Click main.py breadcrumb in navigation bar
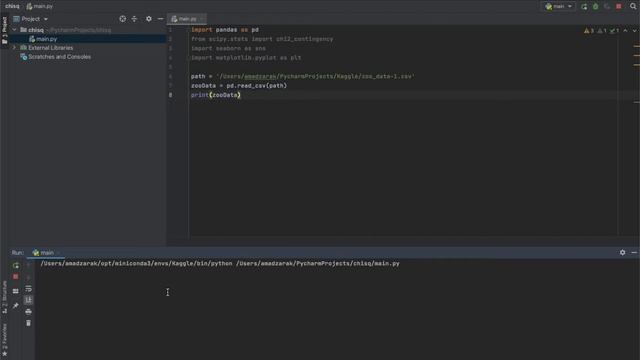Image resolution: width=640 pixels, height=360 pixels. pos(40,6)
